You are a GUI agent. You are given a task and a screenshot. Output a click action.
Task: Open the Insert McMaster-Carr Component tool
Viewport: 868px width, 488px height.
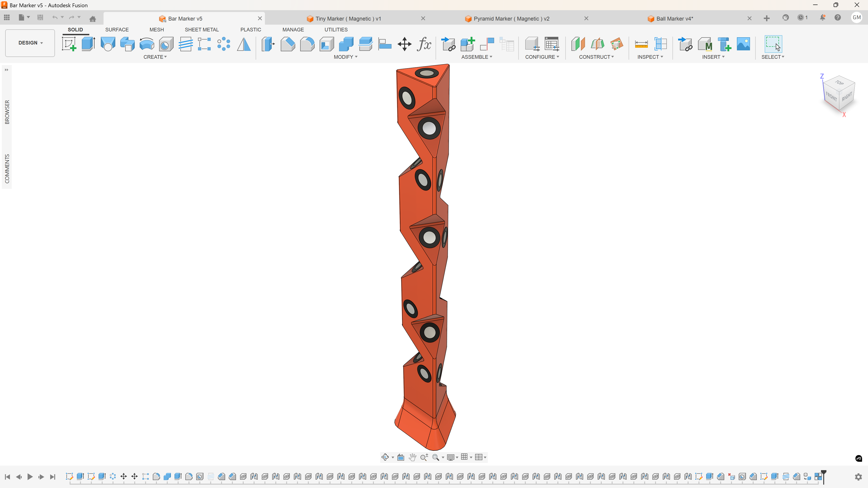pos(705,44)
